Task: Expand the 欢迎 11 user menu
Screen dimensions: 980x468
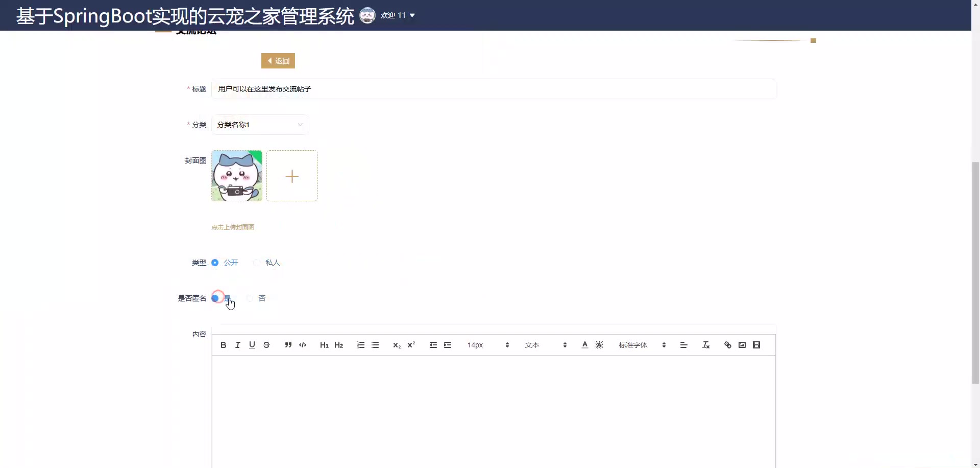Action: pyautogui.click(x=398, y=15)
